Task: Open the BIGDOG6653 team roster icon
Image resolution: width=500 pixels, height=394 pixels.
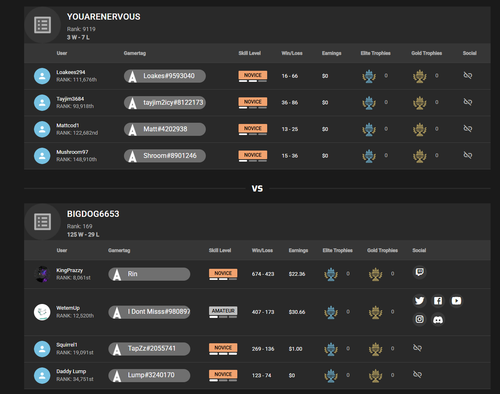Action: click(x=42, y=222)
